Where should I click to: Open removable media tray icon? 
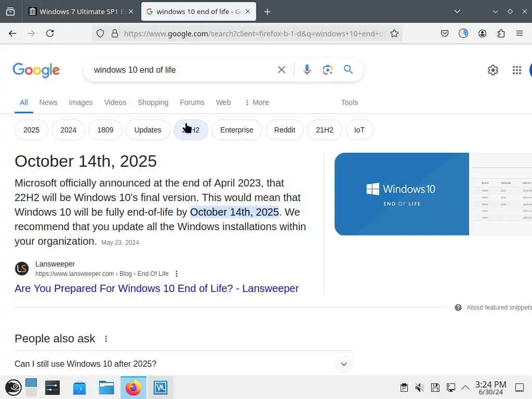[435, 388]
